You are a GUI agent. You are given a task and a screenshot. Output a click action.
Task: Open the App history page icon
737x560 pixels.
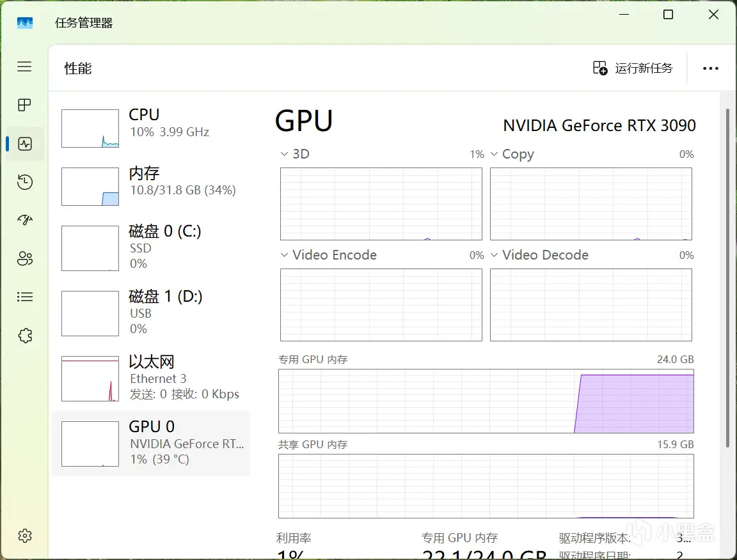click(x=24, y=182)
